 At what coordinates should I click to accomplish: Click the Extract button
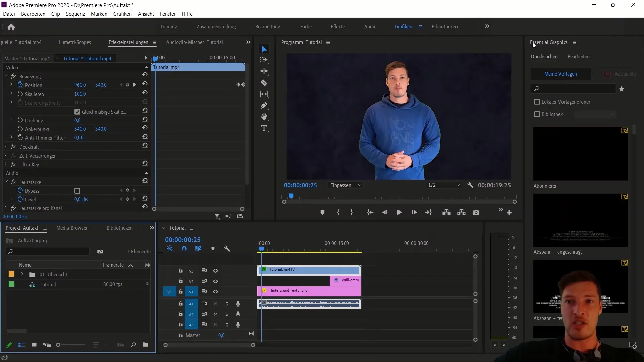(x=461, y=212)
